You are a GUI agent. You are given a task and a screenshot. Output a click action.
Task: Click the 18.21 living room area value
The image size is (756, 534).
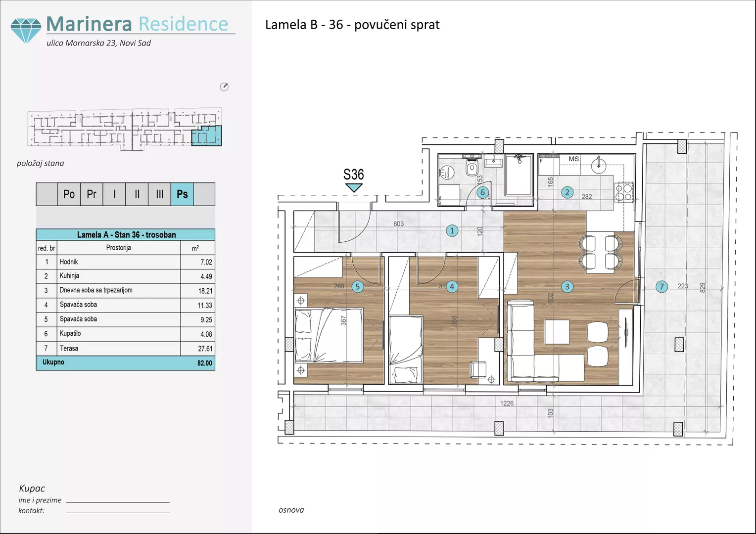205,291
